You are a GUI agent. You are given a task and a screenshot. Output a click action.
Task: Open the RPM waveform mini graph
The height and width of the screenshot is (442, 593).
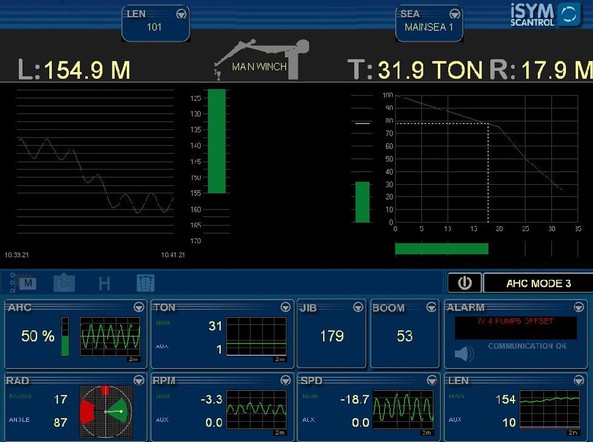pyautogui.click(x=256, y=409)
